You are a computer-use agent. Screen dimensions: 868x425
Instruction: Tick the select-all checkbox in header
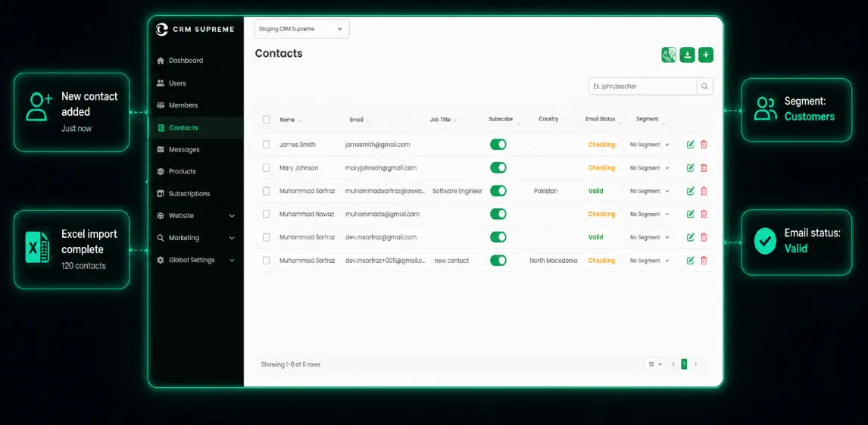pos(267,120)
